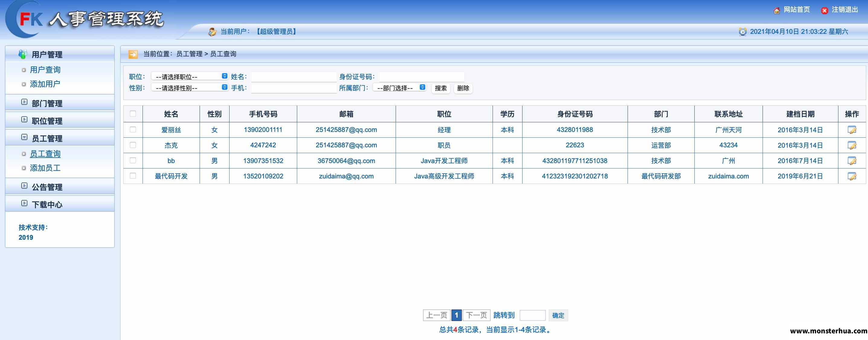Click email 36750064@qq.com
This screenshot has width=868, height=340.
point(346,161)
